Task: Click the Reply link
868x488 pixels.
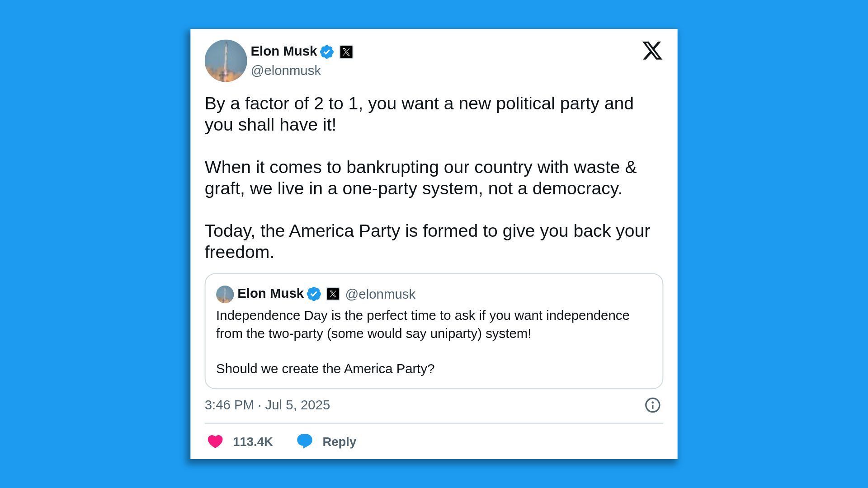Action: [338, 441]
